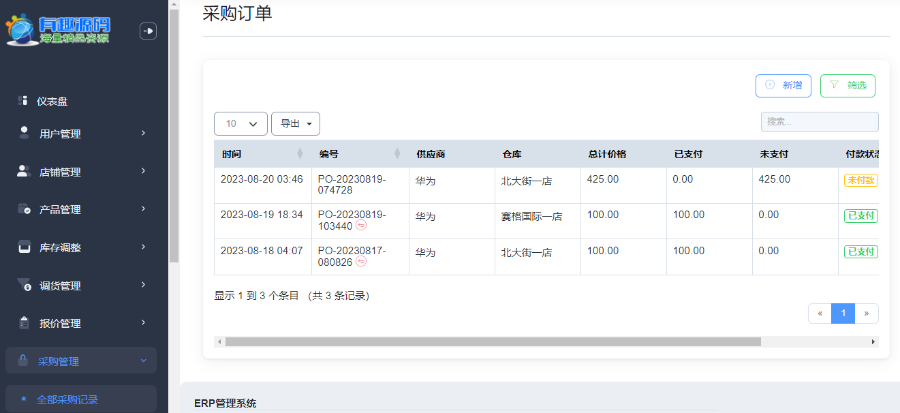Click the 筛选 filter button
The image size is (900, 413).
[847, 86]
